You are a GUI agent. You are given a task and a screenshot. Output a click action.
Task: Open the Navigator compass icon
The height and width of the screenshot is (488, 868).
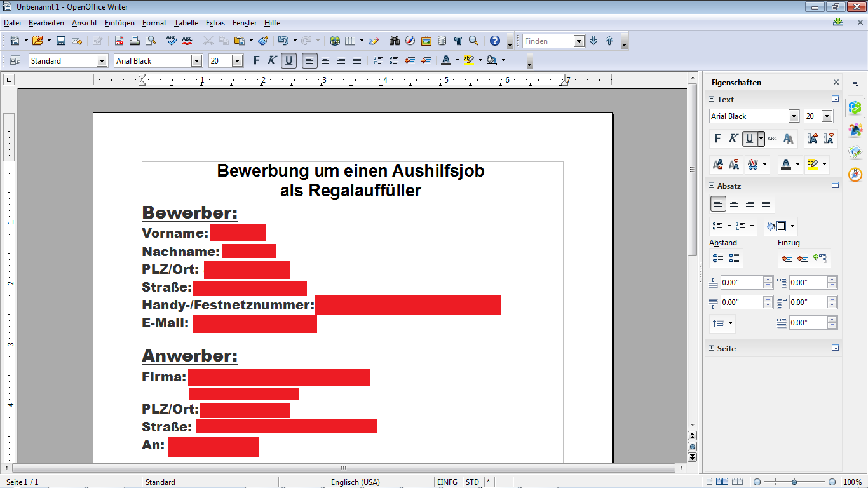coord(410,41)
